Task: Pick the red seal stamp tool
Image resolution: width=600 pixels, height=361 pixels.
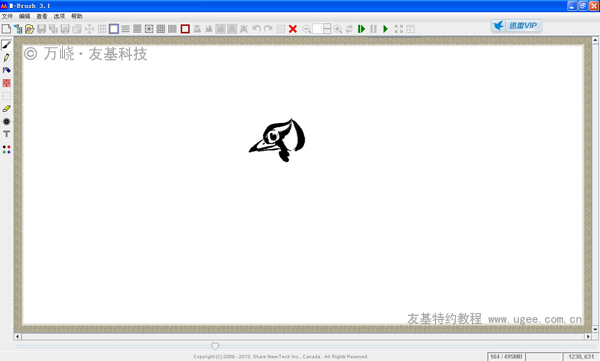Action: (7, 83)
